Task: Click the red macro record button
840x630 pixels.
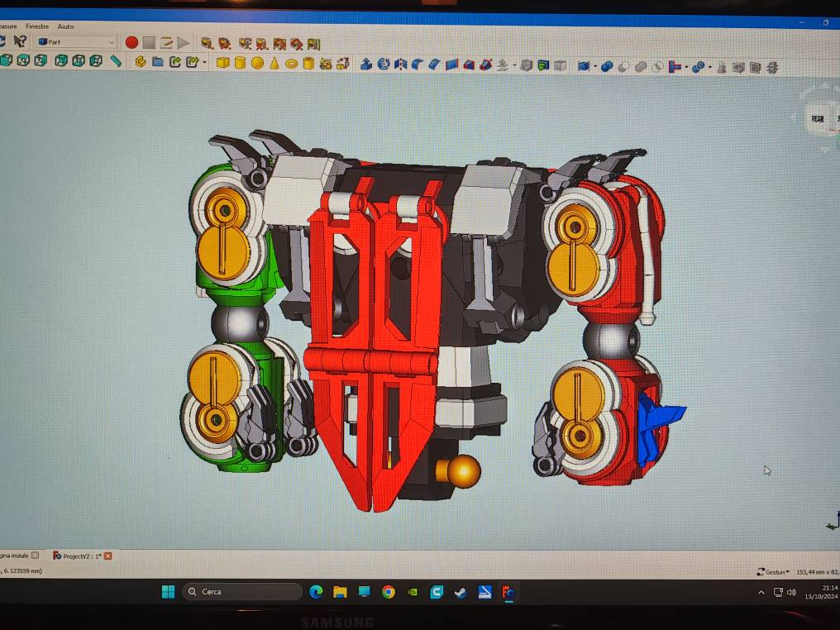Action: pyautogui.click(x=131, y=42)
